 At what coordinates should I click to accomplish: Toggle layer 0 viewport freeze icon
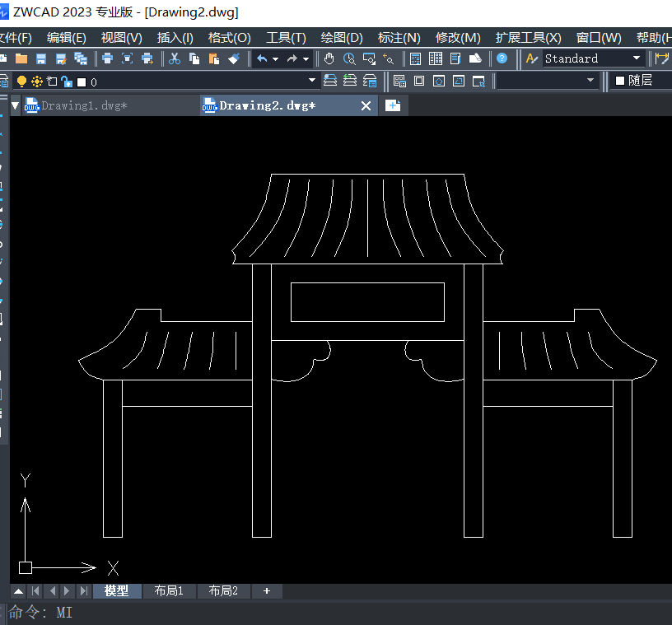coord(52,81)
